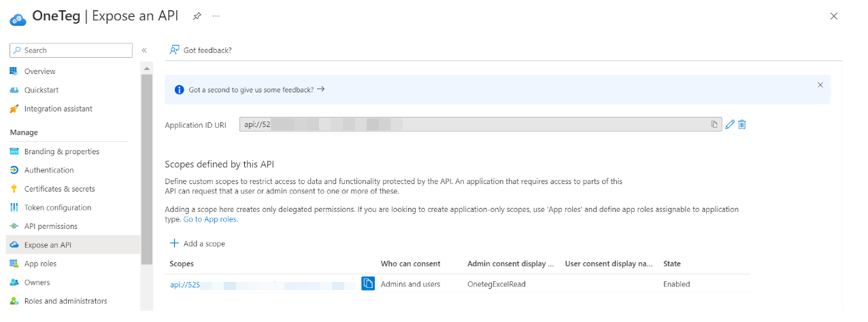Add a scope to the API
Image resolution: width=868 pixels, height=322 pixels.
tap(198, 243)
